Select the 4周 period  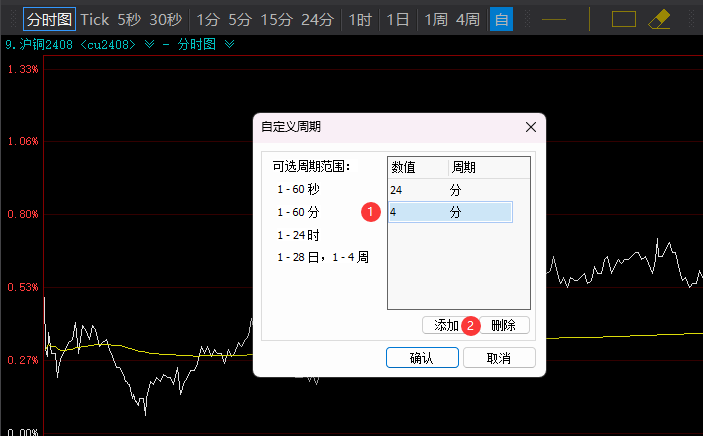click(x=468, y=19)
